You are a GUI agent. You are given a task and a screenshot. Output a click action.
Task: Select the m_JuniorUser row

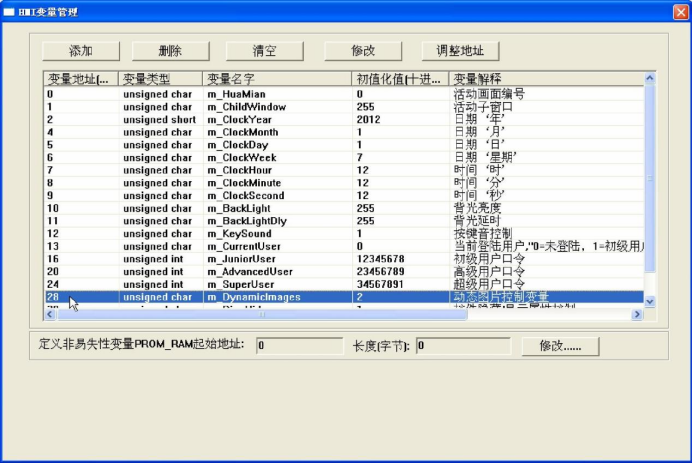coord(344,259)
